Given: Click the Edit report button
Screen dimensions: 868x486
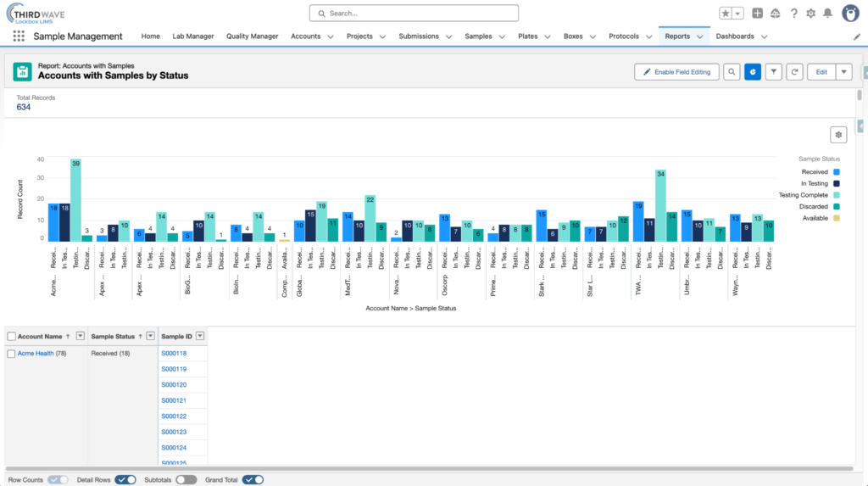Looking at the screenshot, I should 821,72.
